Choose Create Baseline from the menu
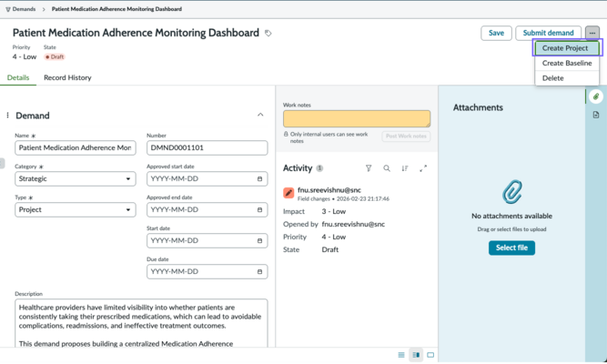This screenshot has width=607, height=364. click(567, 63)
